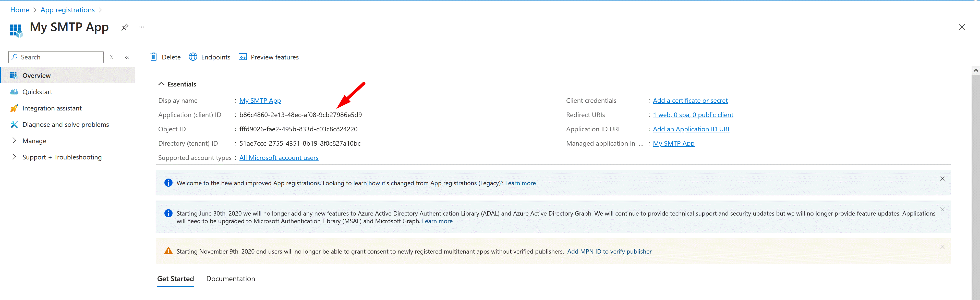Click Learn more in the welcome banner
Image resolution: width=980 pixels, height=300 pixels.
pos(520,183)
